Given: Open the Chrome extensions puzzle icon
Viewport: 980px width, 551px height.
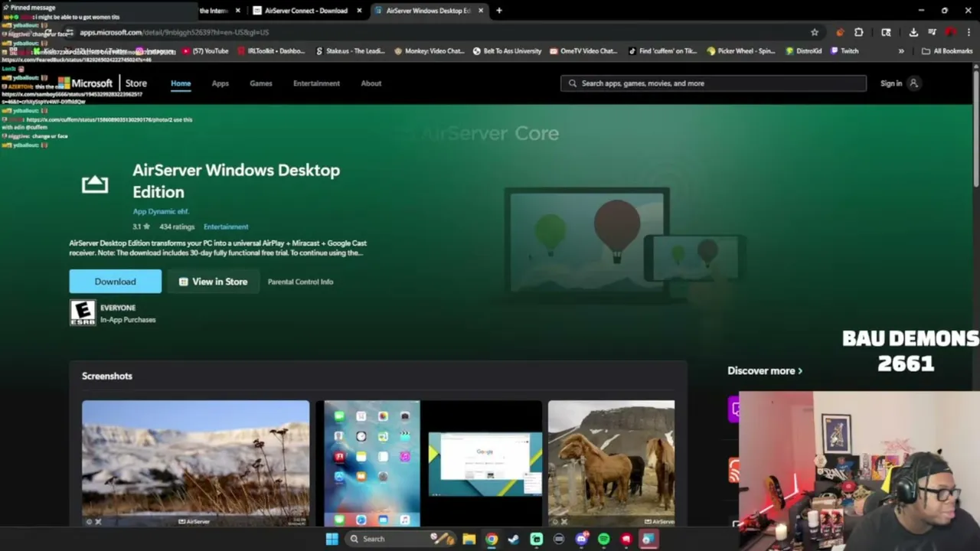Looking at the screenshot, I should point(858,32).
